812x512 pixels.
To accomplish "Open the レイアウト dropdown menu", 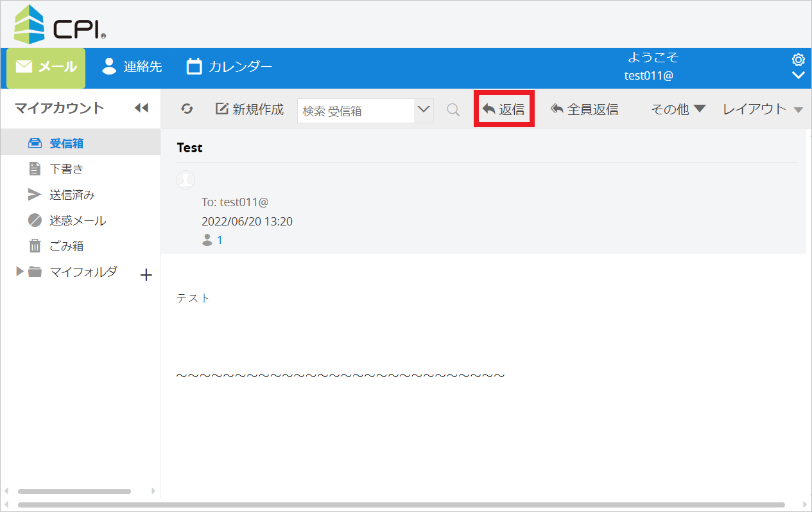I will pyautogui.click(x=763, y=110).
